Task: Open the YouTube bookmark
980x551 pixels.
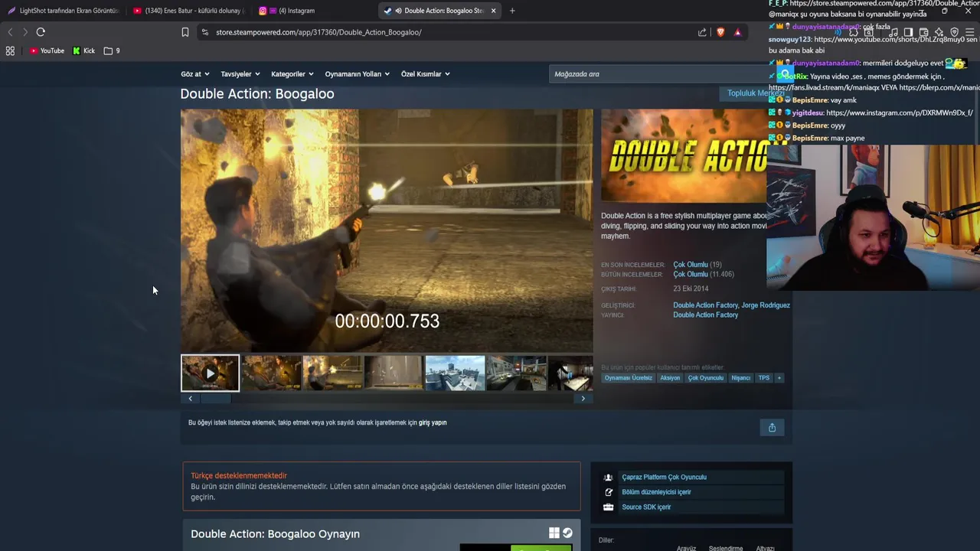Action: pos(47,51)
